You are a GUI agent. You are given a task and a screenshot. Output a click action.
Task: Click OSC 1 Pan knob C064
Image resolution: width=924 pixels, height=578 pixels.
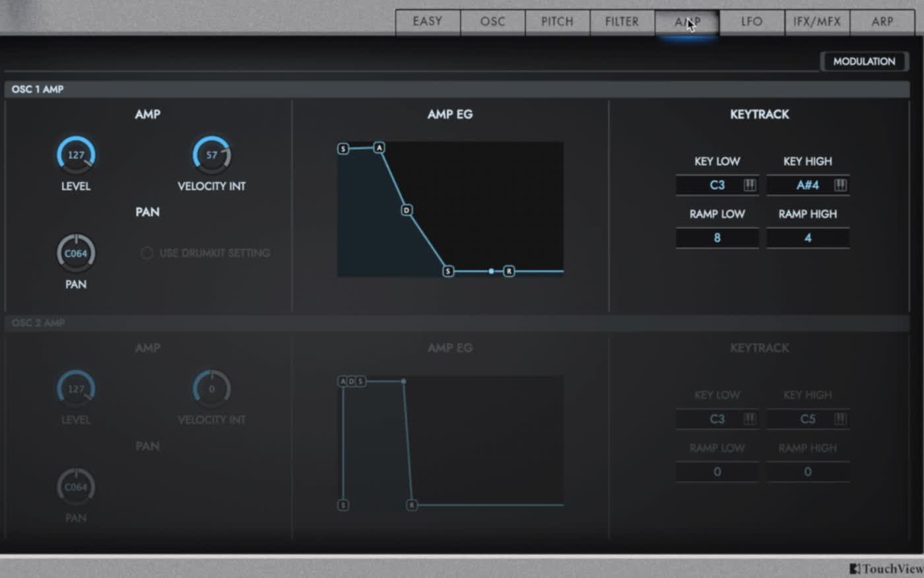(76, 253)
